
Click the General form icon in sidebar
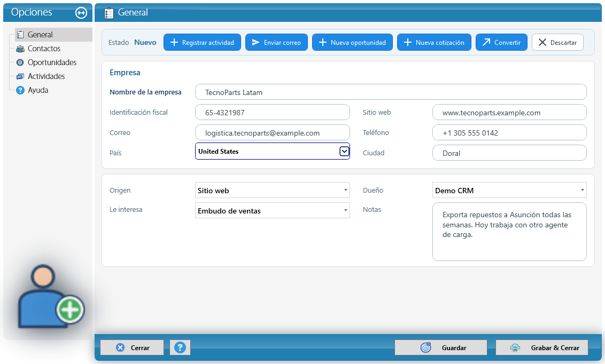[20, 35]
